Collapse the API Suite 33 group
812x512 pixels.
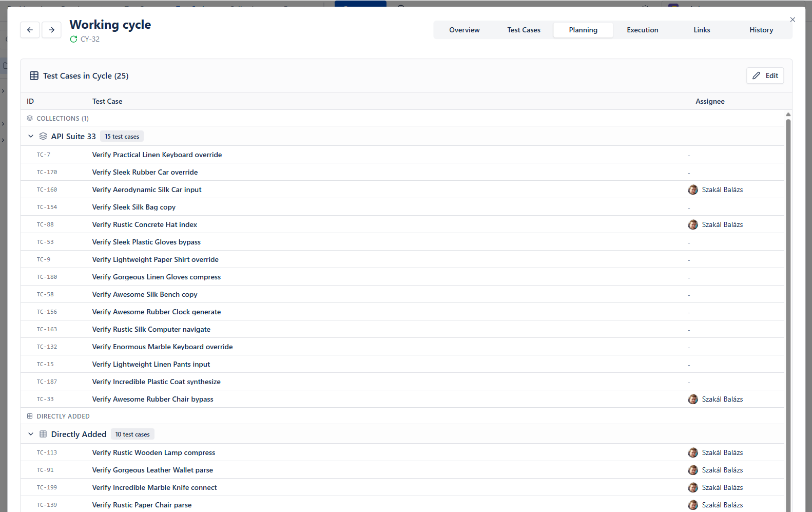pos(31,136)
